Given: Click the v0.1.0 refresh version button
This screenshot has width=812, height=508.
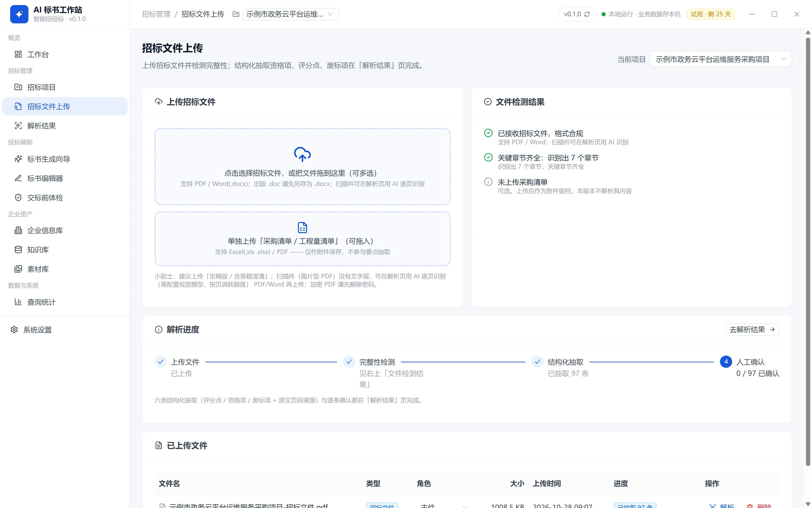Looking at the screenshot, I should coord(577,14).
